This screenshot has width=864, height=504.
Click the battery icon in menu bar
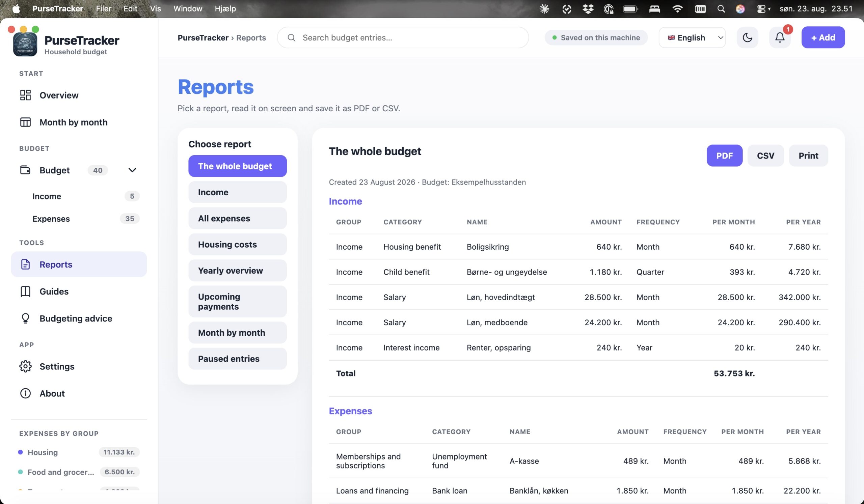click(x=630, y=9)
